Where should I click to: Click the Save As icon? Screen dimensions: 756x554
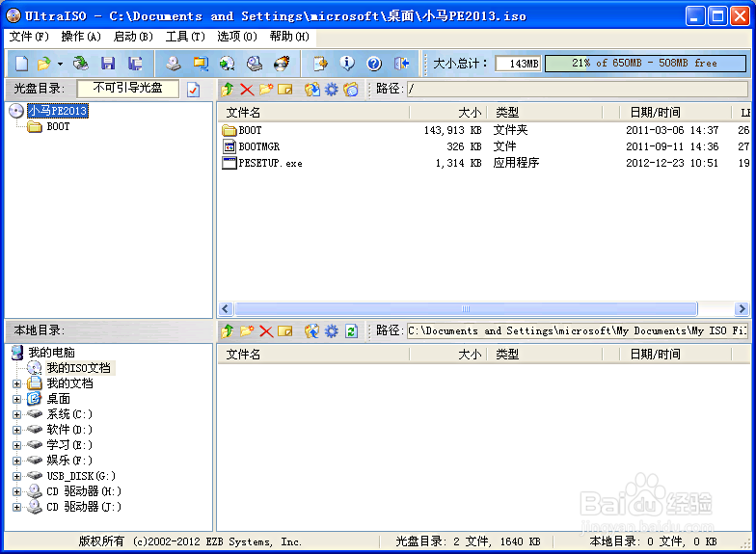(135, 64)
